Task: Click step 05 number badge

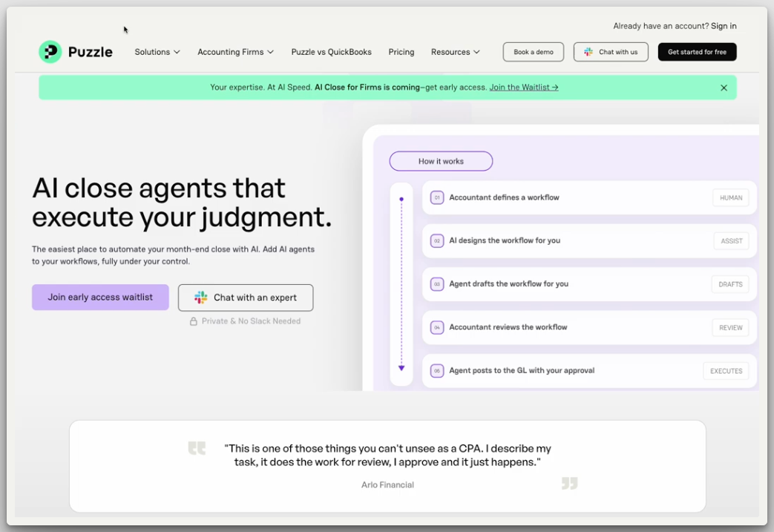Action: click(x=437, y=371)
